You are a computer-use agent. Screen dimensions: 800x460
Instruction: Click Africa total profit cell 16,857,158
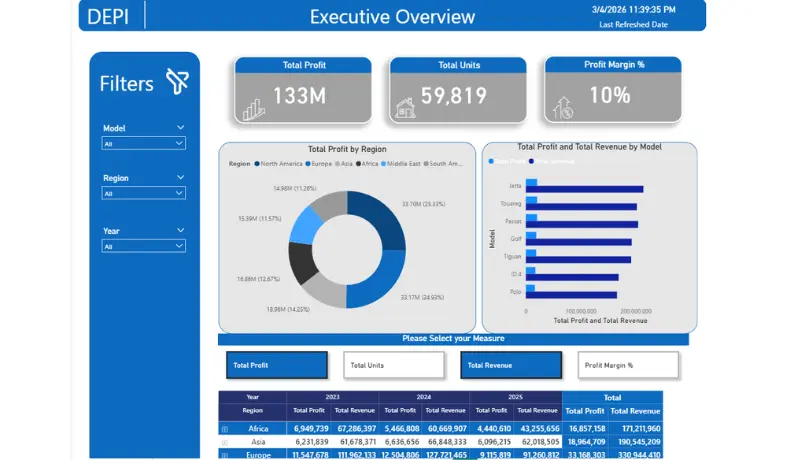click(x=586, y=429)
